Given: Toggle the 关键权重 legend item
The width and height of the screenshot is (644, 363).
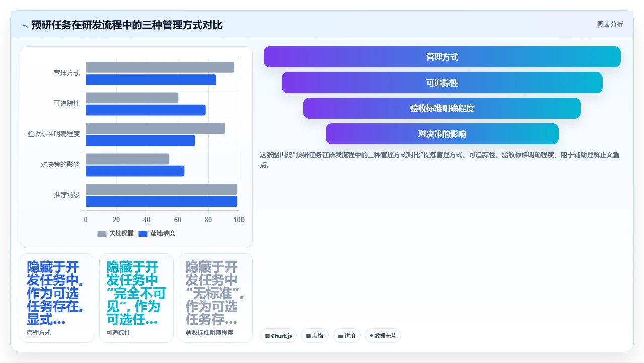Looking at the screenshot, I should tap(115, 233).
